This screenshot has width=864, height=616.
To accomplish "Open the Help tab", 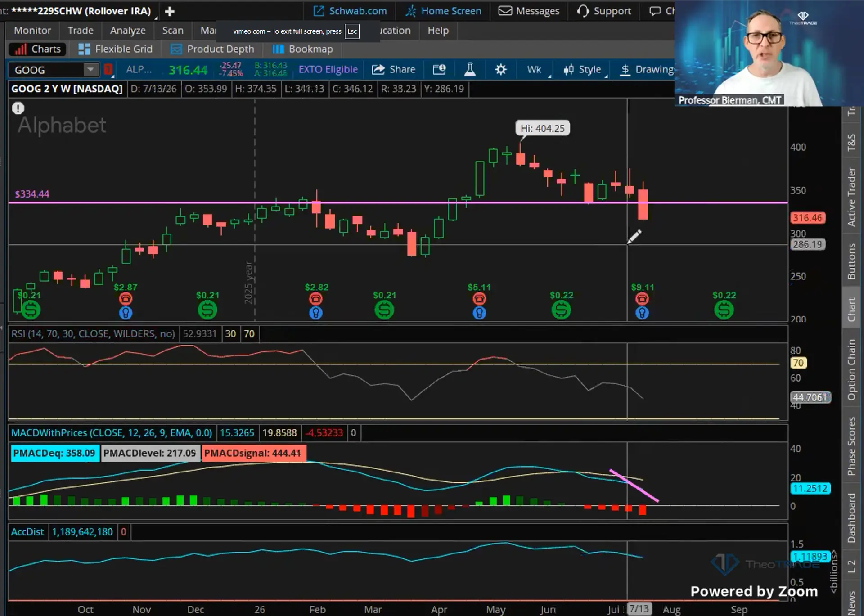I will pyautogui.click(x=438, y=31).
